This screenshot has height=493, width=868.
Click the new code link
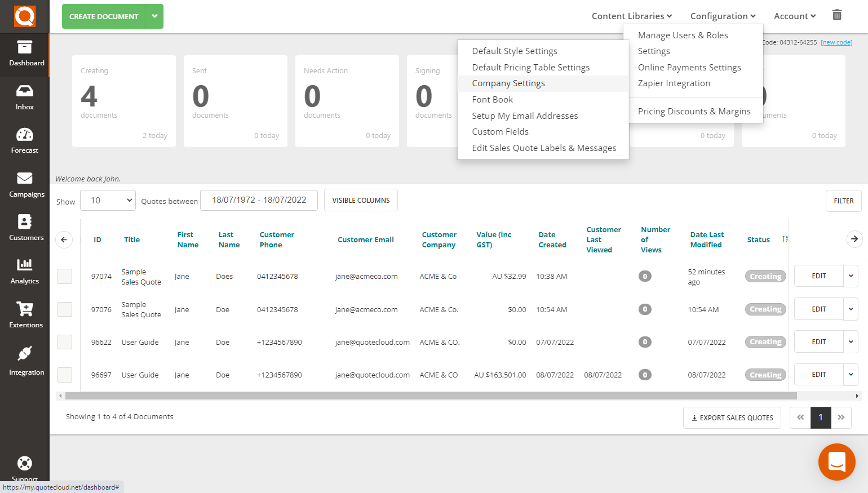(x=836, y=42)
